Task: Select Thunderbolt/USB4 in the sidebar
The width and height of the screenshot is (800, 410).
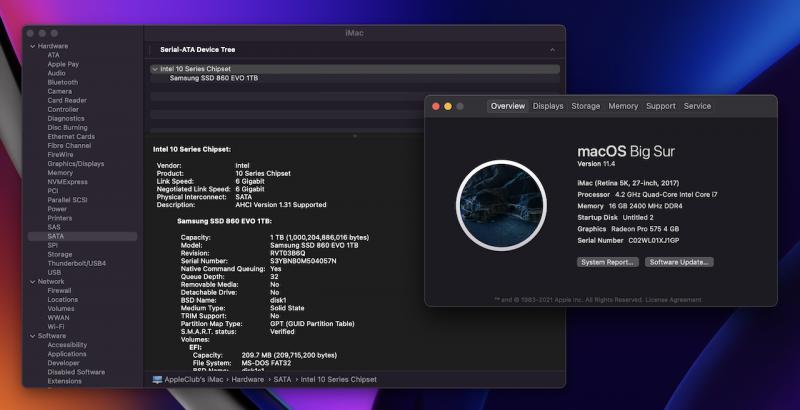Action: pos(77,264)
